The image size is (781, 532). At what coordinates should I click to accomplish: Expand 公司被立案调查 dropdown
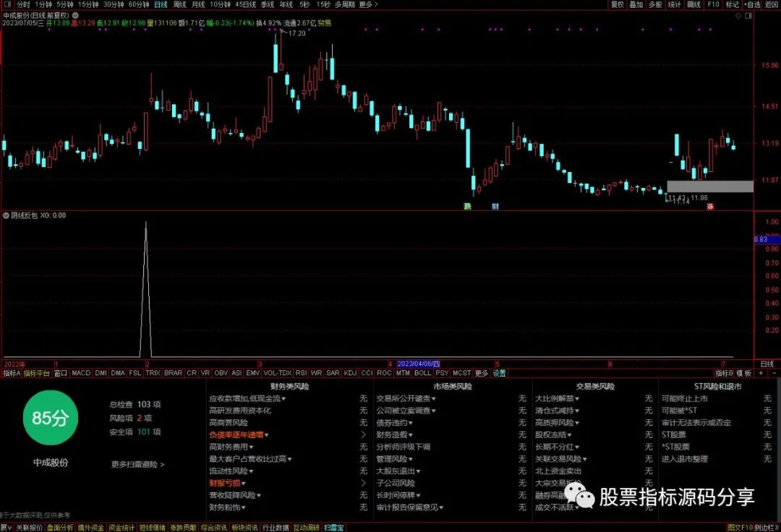tap(406, 411)
